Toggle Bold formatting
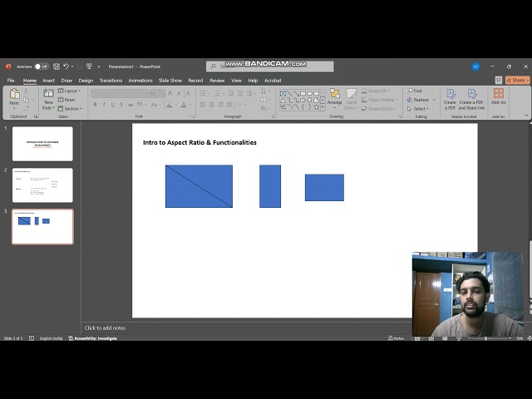This screenshot has height=399, width=532. (x=95, y=105)
